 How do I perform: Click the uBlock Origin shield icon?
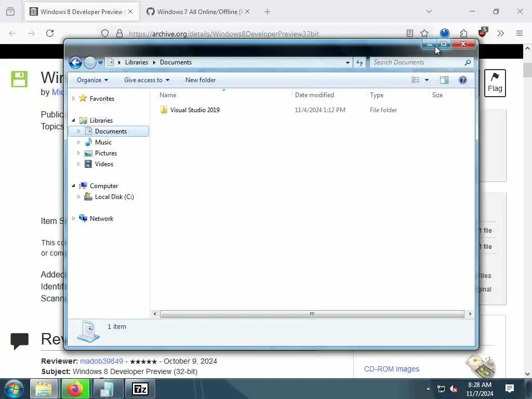483,33
